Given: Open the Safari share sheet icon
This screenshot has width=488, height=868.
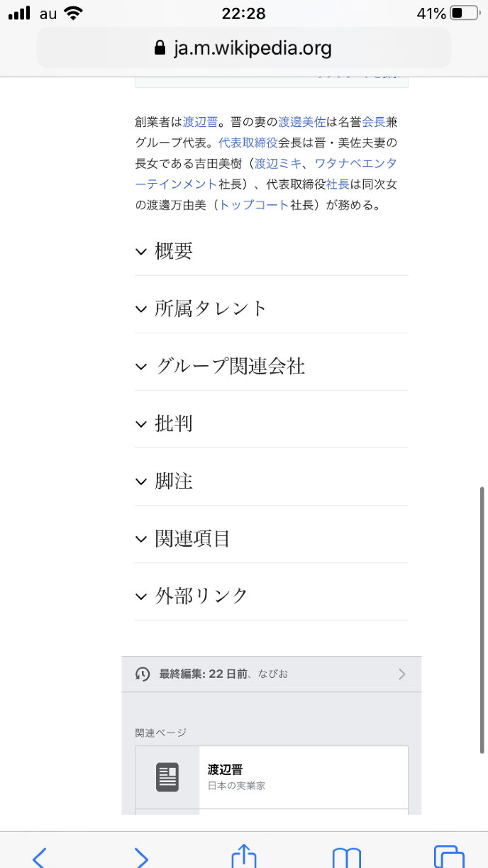Looking at the screenshot, I should [243, 856].
